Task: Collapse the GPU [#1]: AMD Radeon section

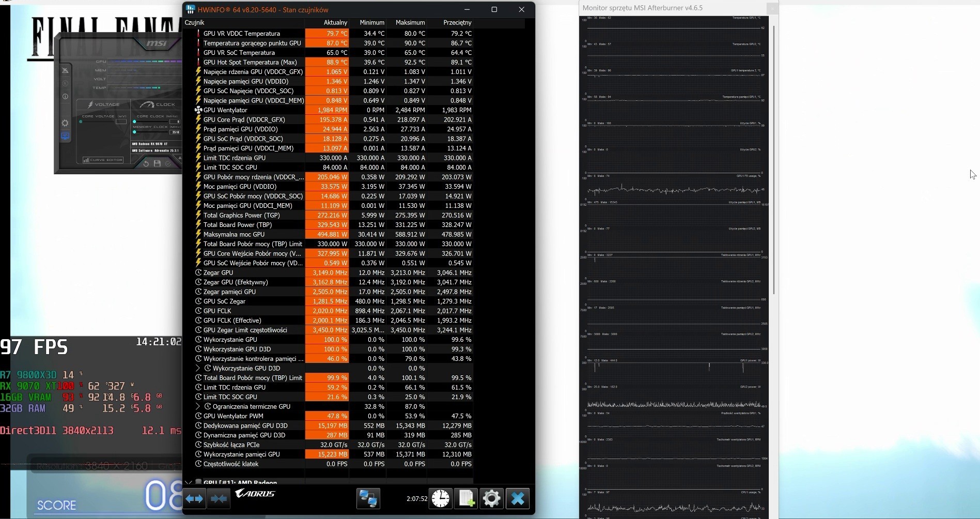Action: click(x=188, y=483)
